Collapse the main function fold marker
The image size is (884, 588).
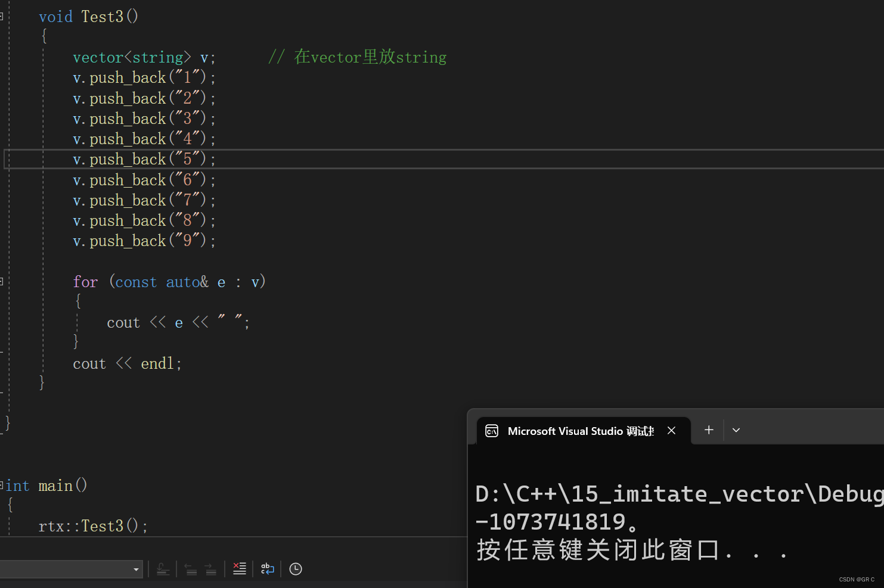tap(2, 486)
